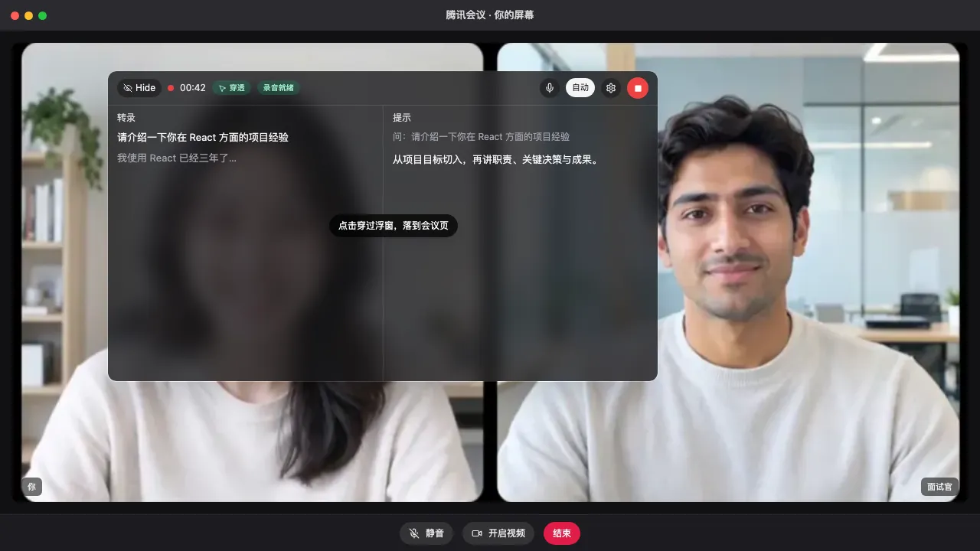Select transcript line 请介绍一下你在 React 方面的项目经验
The width and height of the screenshot is (980, 551).
tap(203, 138)
